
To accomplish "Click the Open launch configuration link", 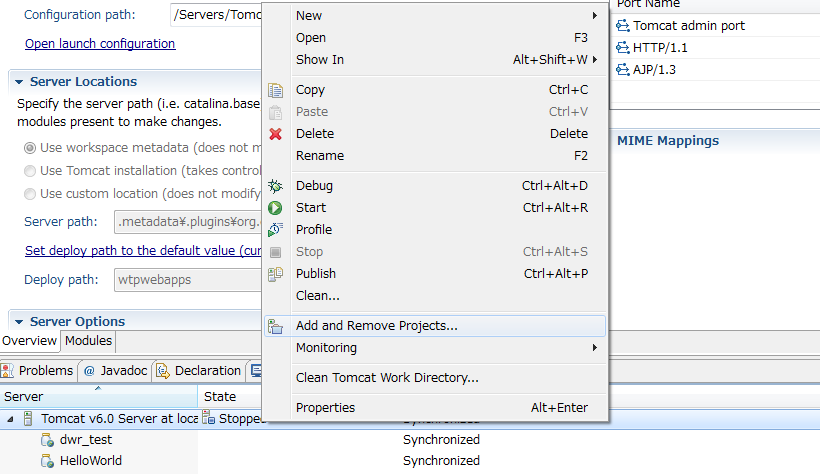I will pos(100,44).
